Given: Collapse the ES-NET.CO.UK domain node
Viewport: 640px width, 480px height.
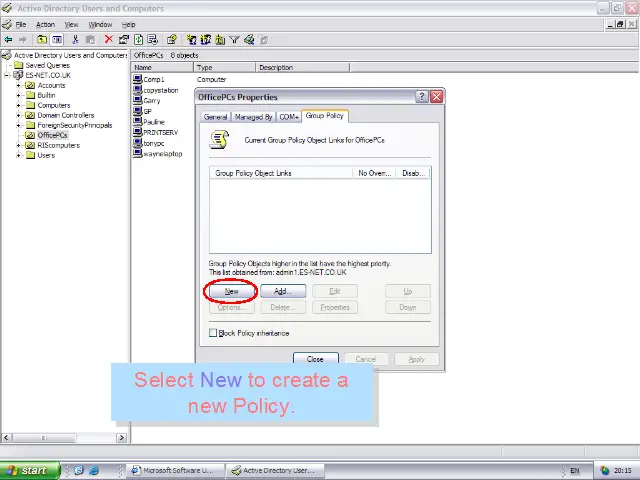Looking at the screenshot, I should (x=7, y=75).
